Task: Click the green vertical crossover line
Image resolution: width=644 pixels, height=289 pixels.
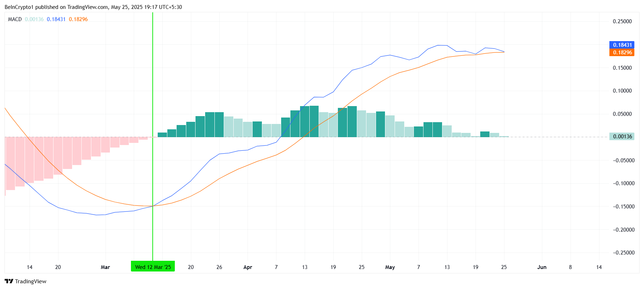Action: 153,136
